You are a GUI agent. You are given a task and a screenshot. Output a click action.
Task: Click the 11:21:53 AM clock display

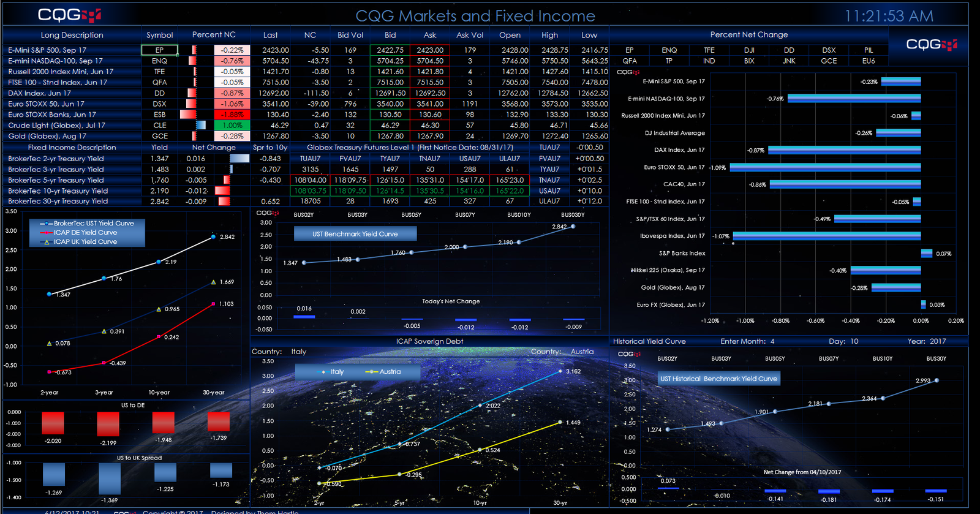point(889,16)
